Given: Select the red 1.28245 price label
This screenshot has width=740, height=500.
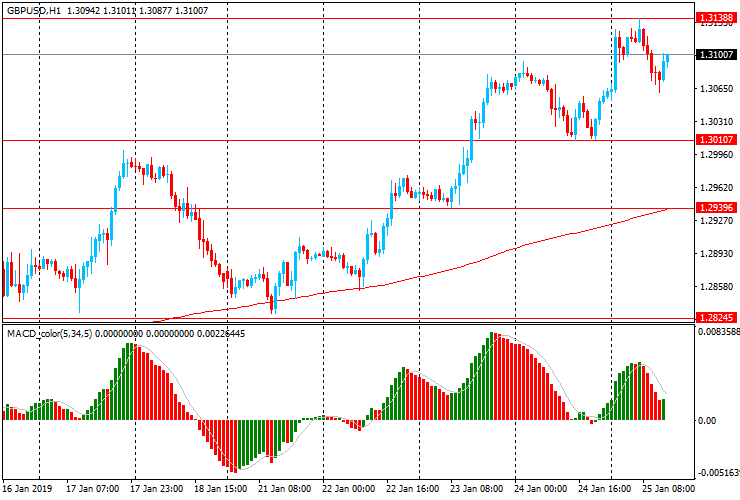Looking at the screenshot, I should click(716, 317).
